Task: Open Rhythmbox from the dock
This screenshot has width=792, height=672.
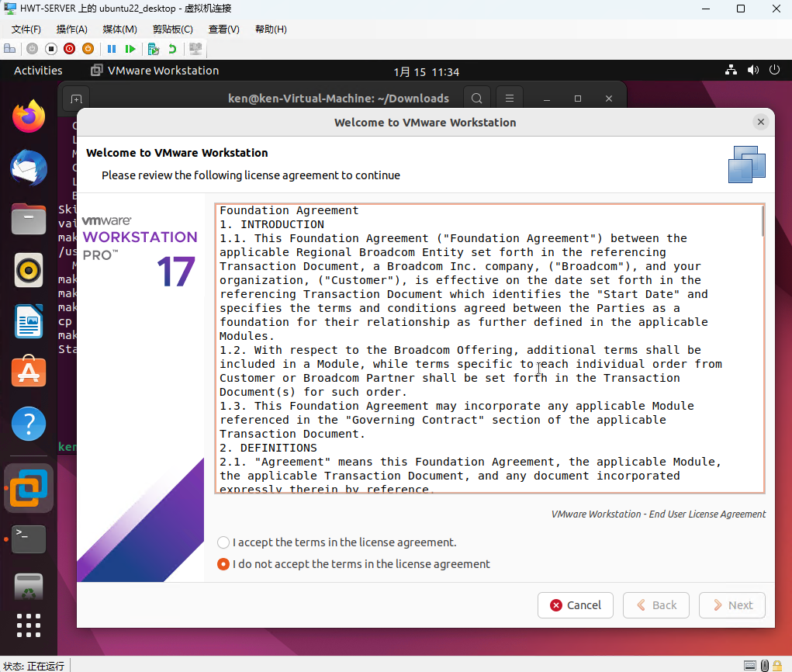Action: [29, 270]
